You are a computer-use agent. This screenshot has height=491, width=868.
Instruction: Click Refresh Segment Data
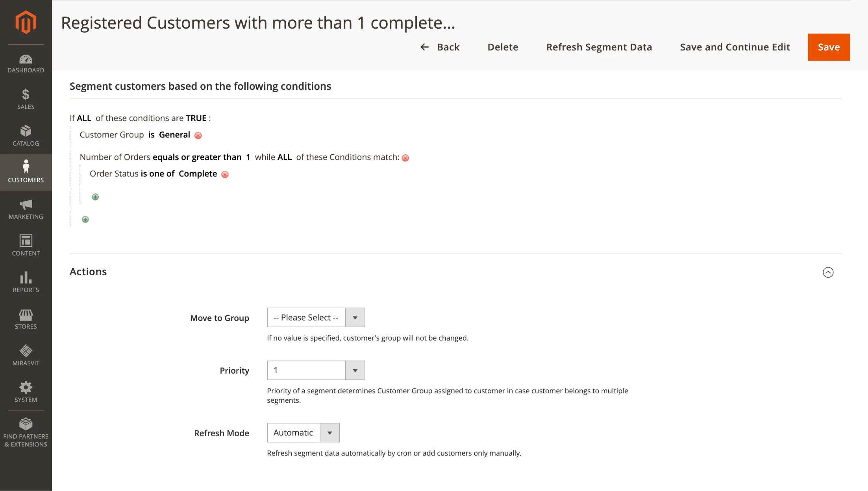(x=599, y=47)
